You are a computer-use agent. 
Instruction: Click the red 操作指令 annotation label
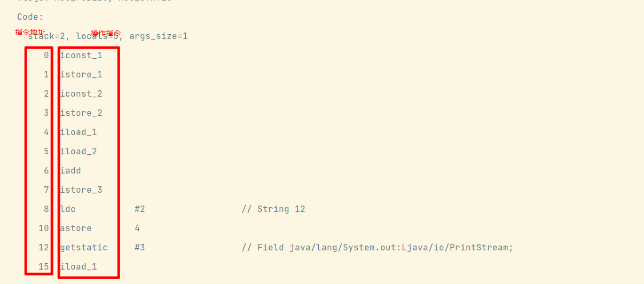(x=106, y=33)
